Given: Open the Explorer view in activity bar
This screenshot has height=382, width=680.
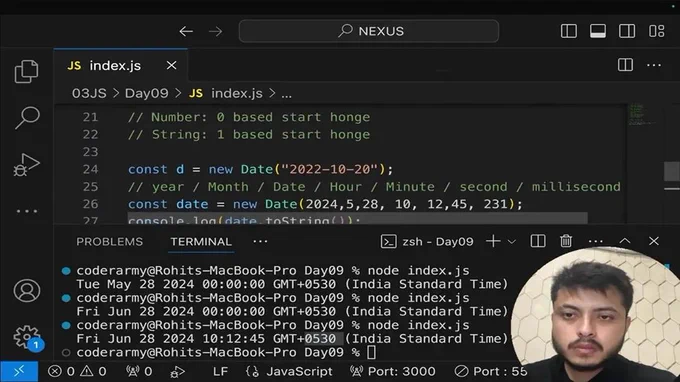Looking at the screenshot, I should pyautogui.click(x=26, y=71).
